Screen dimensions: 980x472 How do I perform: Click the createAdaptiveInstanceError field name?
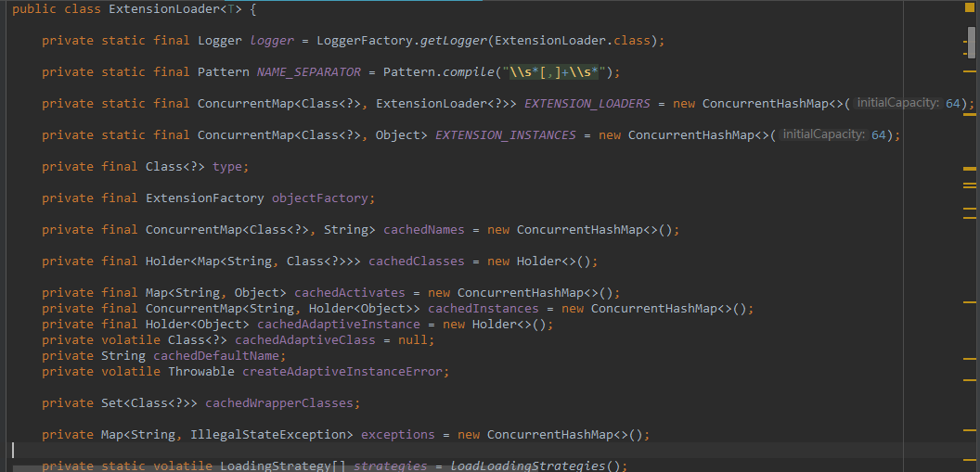342,372
